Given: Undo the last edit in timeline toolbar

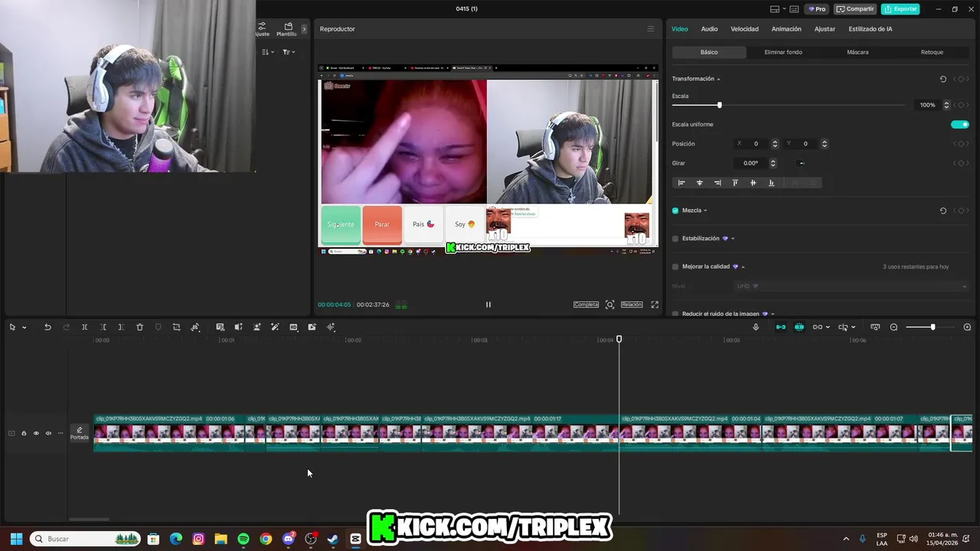Looking at the screenshot, I should pos(47,327).
